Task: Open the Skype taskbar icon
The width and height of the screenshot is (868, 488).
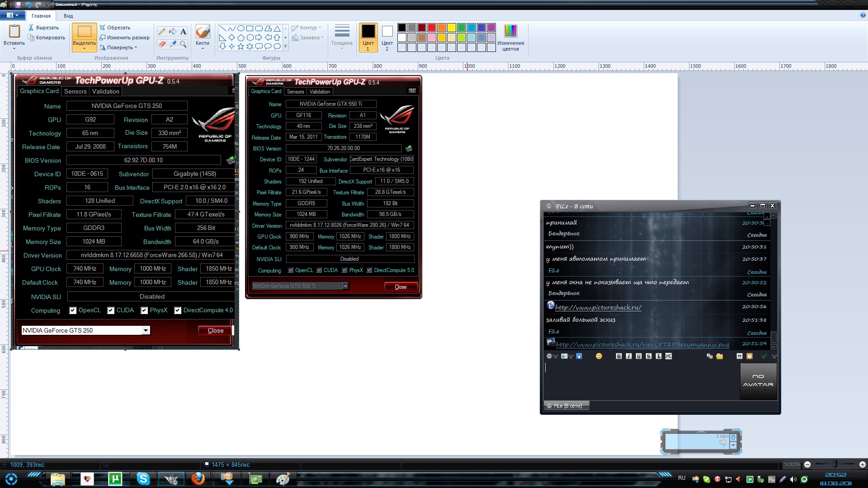Action: (143, 479)
